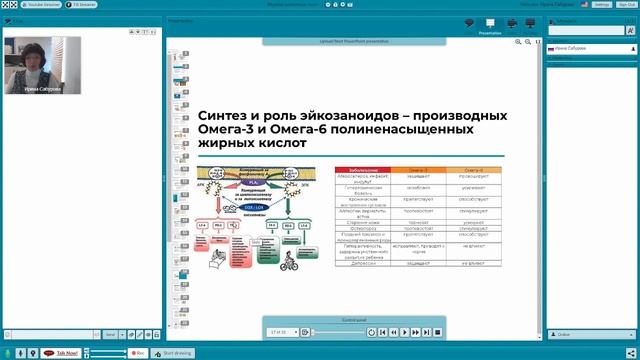Select the Presentation mode tab
Screen dimensions: 640x360
(490, 27)
